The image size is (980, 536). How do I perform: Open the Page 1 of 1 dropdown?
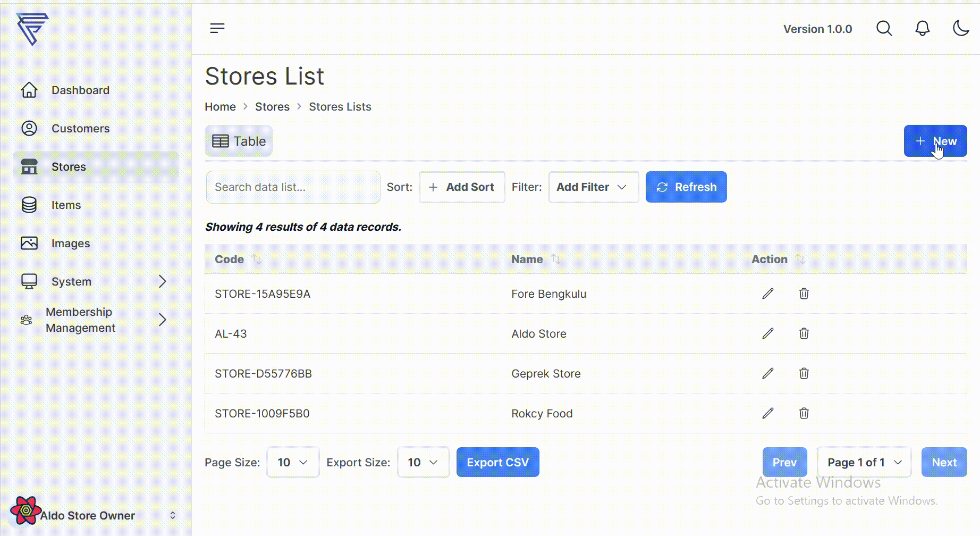click(864, 463)
